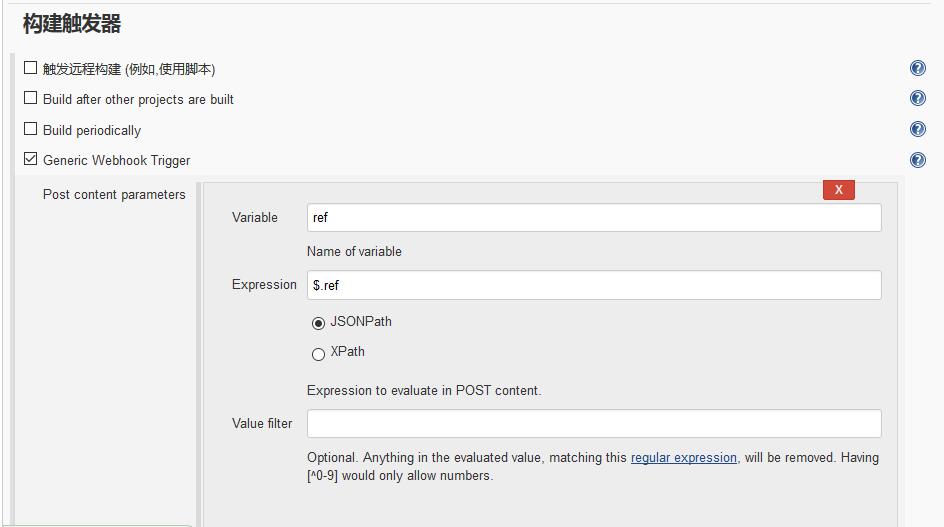Click the Value filter field label
944x527 pixels.
click(262, 423)
